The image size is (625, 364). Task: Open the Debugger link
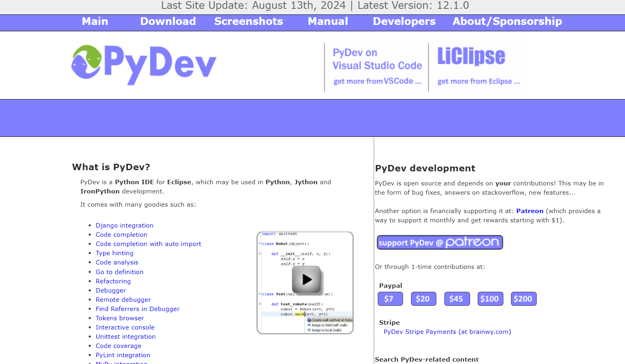point(111,291)
